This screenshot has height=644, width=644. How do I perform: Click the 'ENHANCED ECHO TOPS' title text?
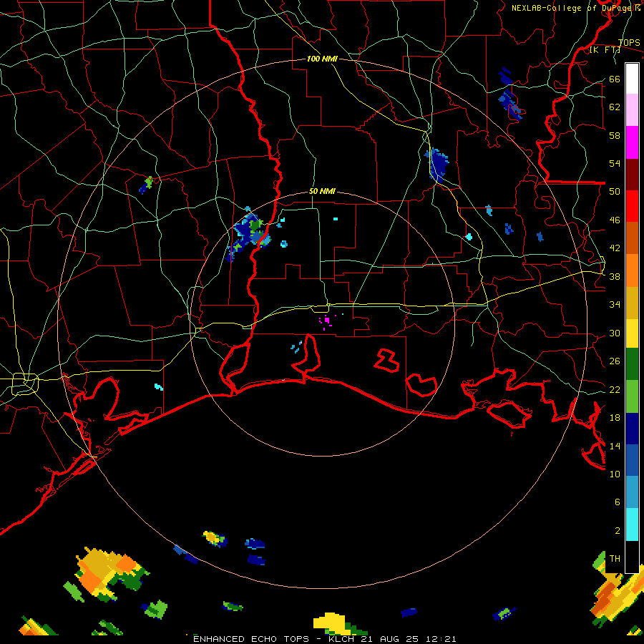(251, 639)
